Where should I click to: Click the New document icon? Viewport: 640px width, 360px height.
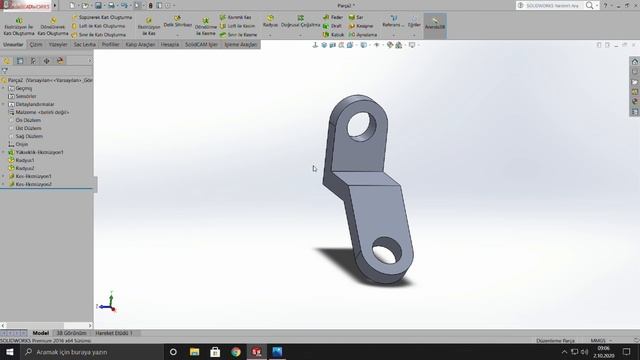pyautogui.click(x=72, y=6)
